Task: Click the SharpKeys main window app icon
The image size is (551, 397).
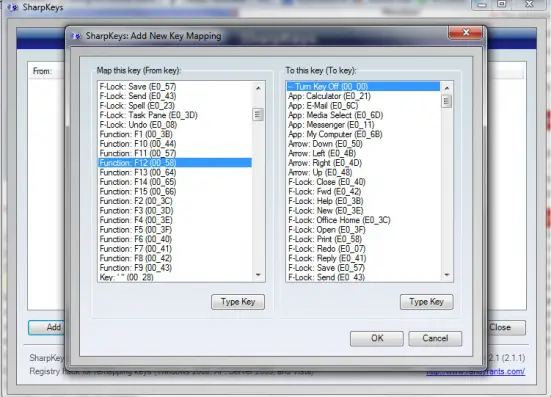Action: click(13, 7)
